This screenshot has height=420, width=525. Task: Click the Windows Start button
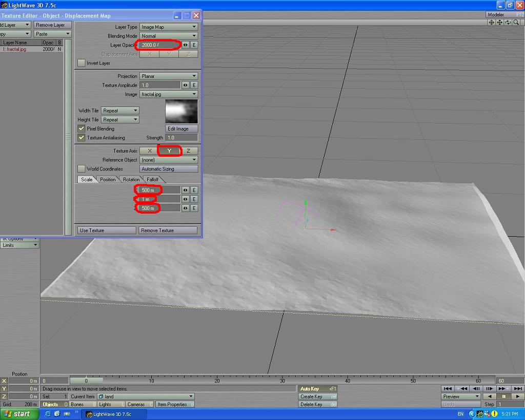pyautogui.click(x=17, y=414)
